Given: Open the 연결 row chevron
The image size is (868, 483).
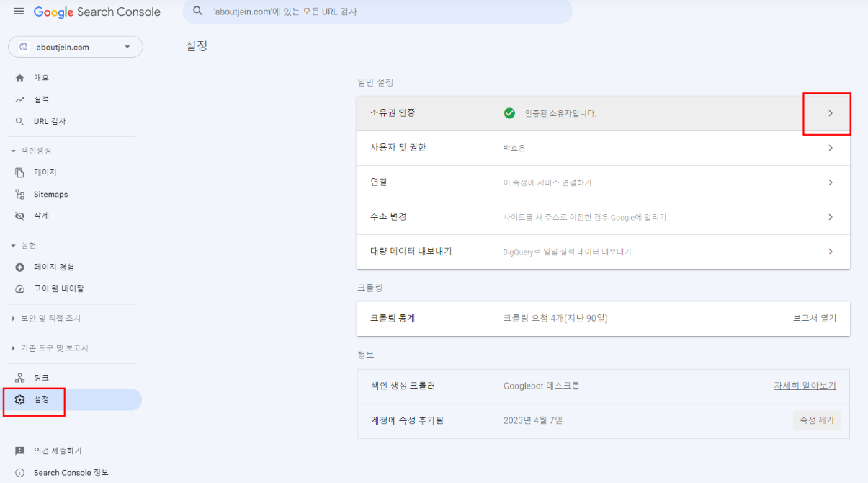Looking at the screenshot, I should (x=830, y=182).
